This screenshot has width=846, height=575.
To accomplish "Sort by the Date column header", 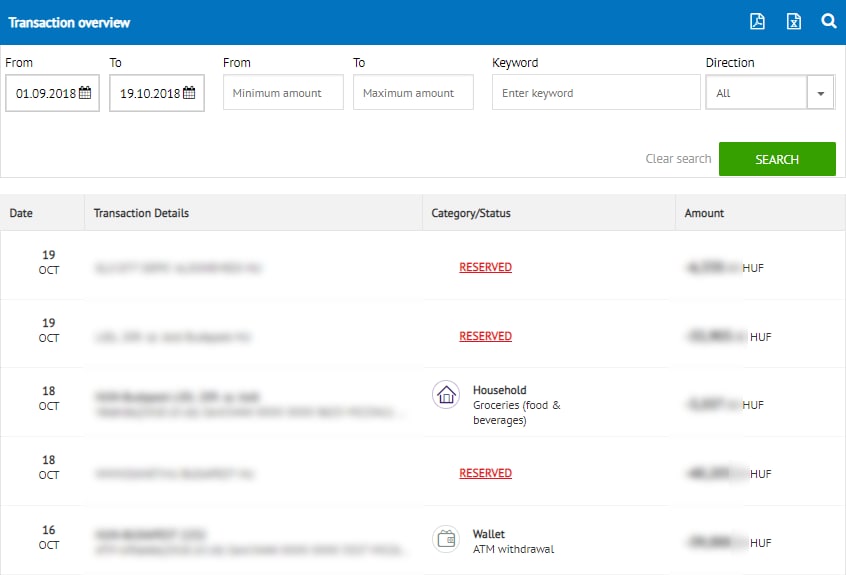I will pyautogui.click(x=21, y=213).
